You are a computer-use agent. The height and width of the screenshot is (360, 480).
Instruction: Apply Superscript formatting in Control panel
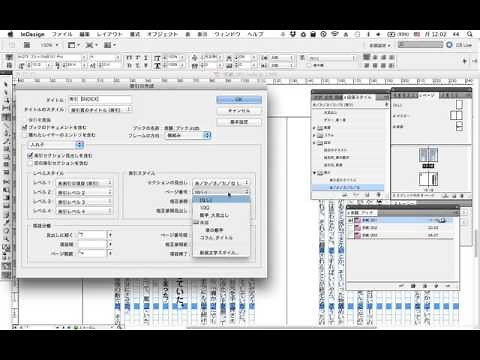[138, 58]
